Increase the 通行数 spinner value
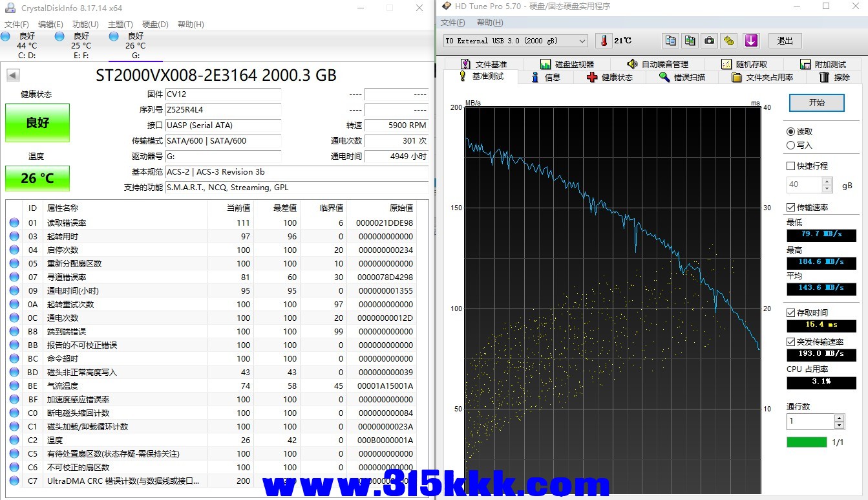This screenshot has height=500, width=868. 839,418
